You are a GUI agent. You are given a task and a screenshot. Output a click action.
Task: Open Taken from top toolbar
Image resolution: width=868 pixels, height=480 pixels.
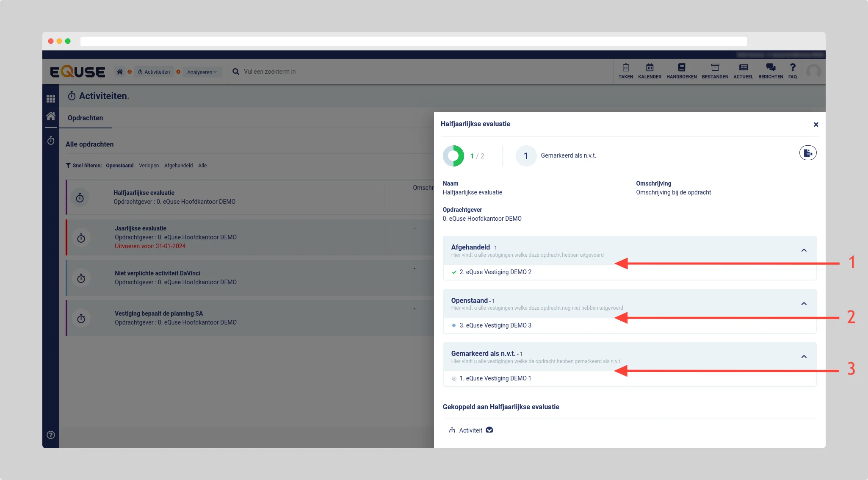[625, 71]
